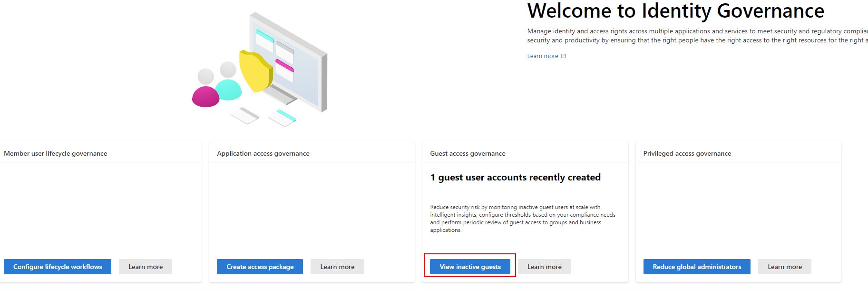This screenshot has width=868, height=290.
Task: Click Configure lifecycle workflows button
Action: coord(58,267)
